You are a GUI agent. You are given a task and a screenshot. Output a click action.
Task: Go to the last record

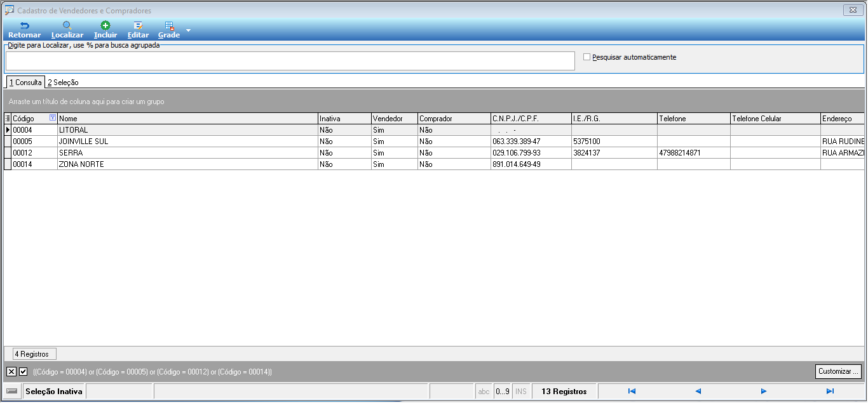coord(830,392)
